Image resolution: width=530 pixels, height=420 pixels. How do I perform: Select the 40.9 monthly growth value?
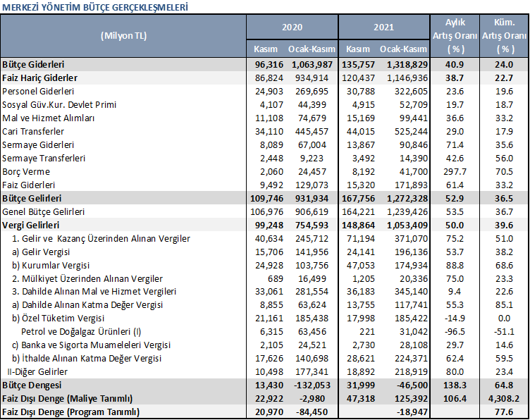click(455, 65)
